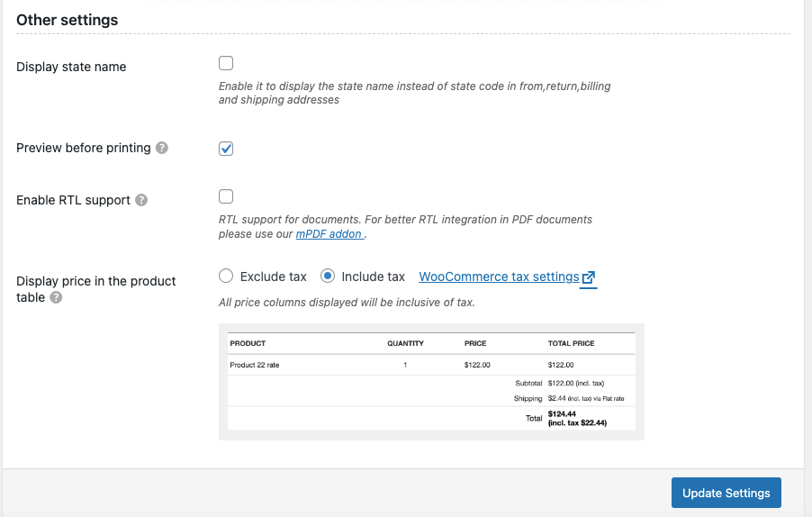Open the mPDF addon link
Screen dimensions: 812x517
[329, 233]
